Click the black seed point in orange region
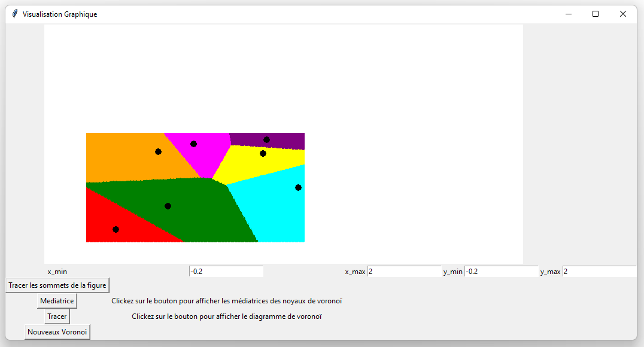Viewport: 644px width, 347px height. point(158,151)
